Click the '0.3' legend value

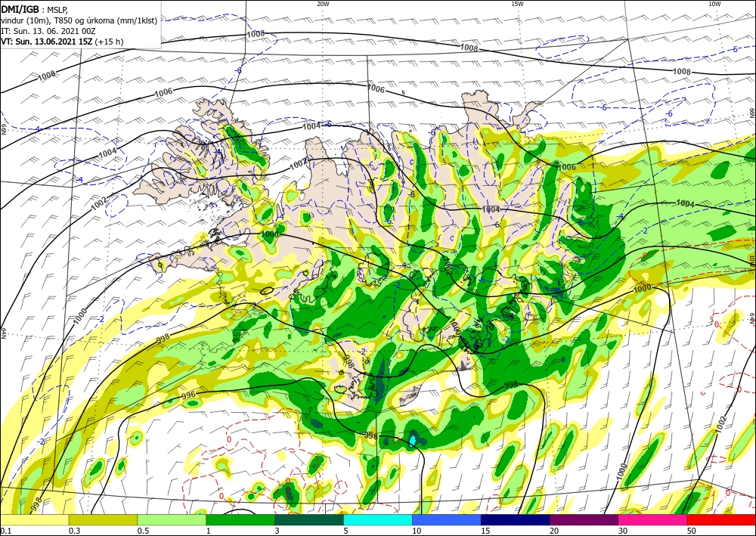click(74, 531)
